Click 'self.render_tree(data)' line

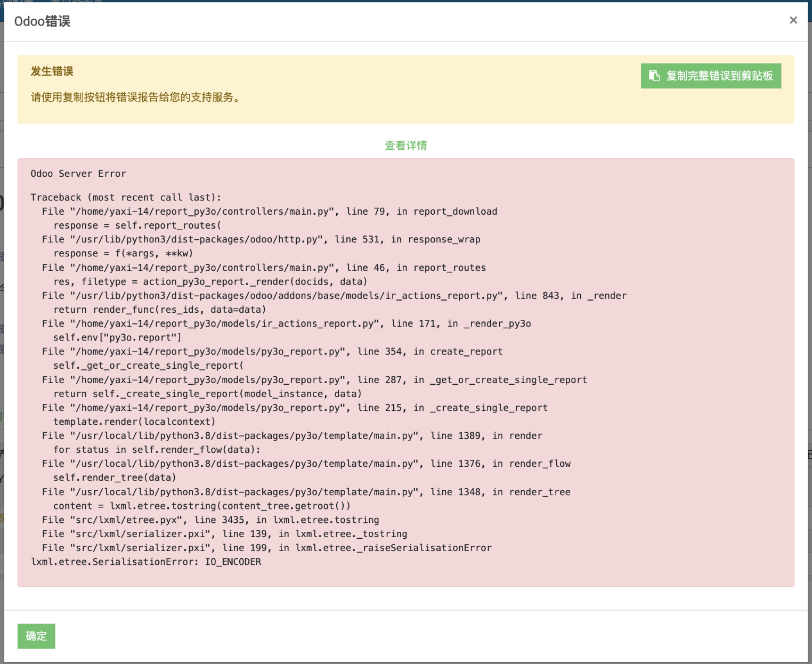(x=115, y=477)
